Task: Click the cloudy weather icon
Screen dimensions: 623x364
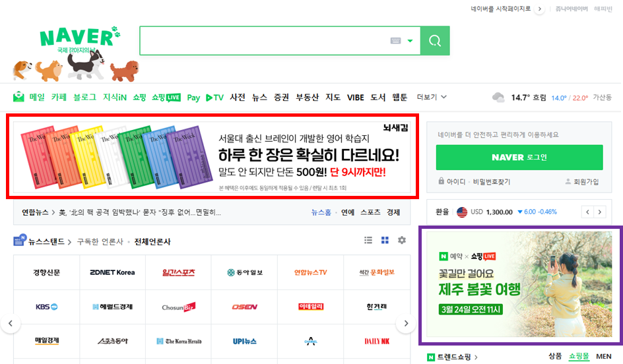Action: point(498,97)
